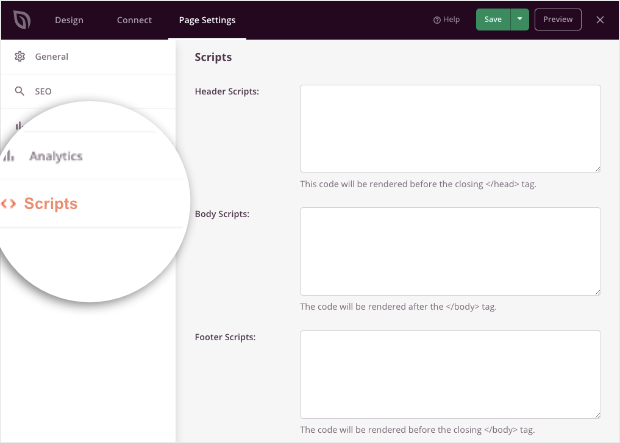Click the Body Scripts textarea resize handle
The width and height of the screenshot is (620, 443).
[597, 292]
